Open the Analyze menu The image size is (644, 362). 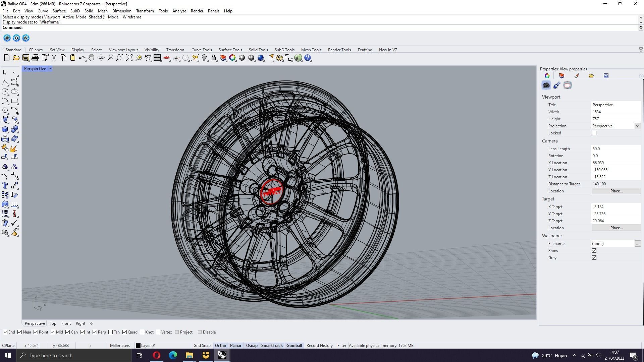[x=179, y=11]
